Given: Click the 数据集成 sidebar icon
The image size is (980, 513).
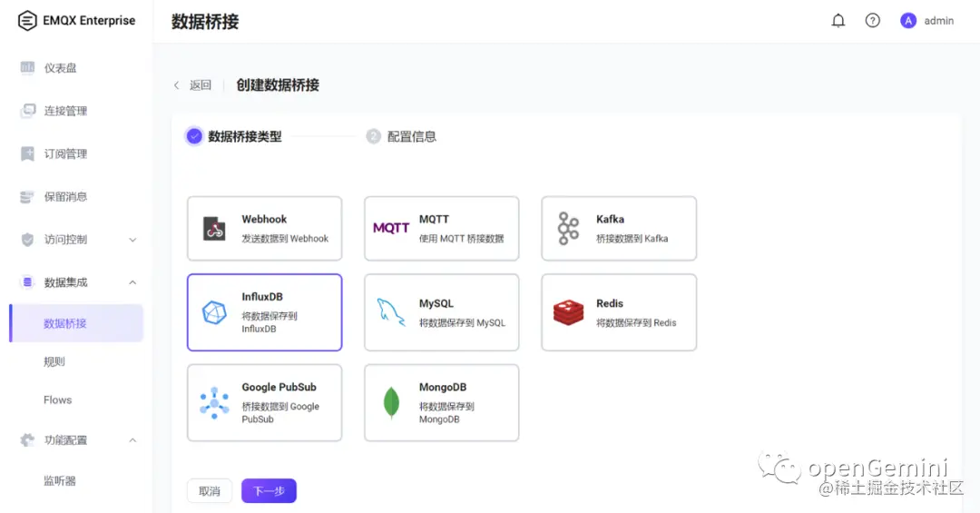Looking at the screenshot, I should [27, 282].
